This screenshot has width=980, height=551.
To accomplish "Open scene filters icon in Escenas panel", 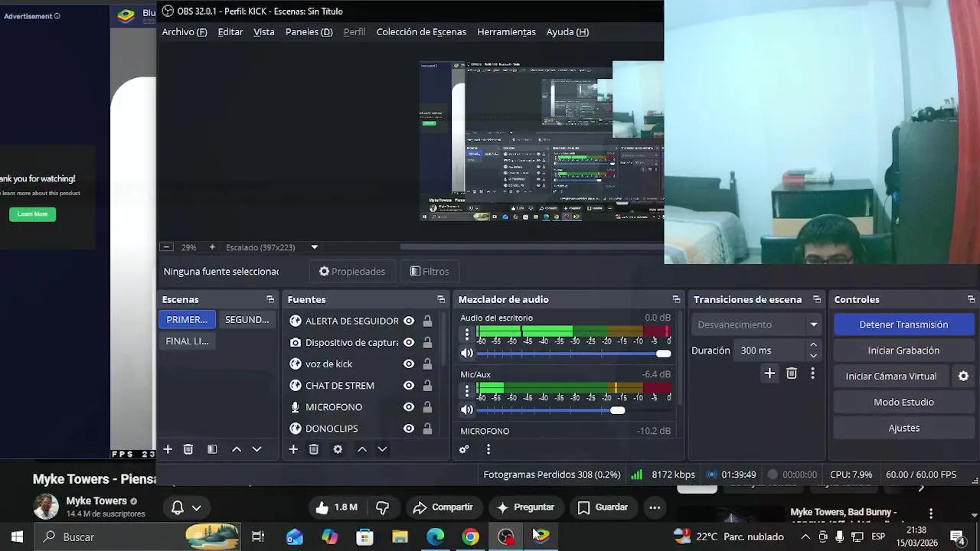I will pos(212,449).
